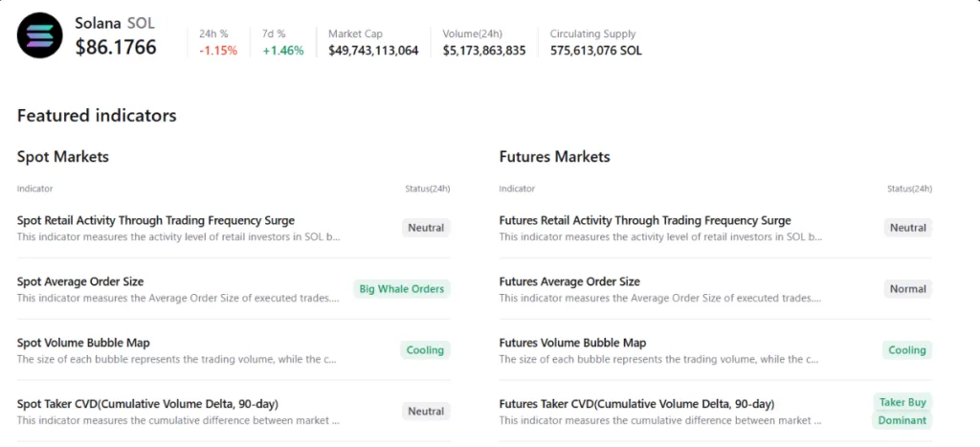
Task: Click the Taker Buy Dominant status badge
Action: pyautogui.click(x=902, y=412)
